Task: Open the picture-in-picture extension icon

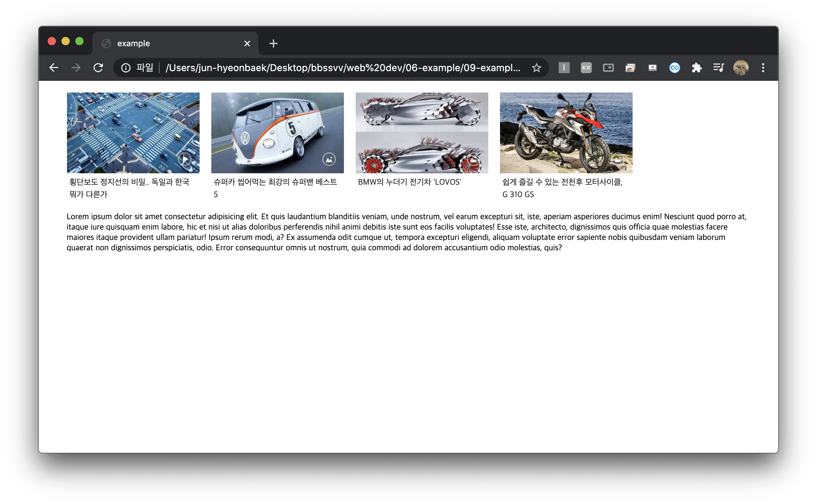Action: click(608, 68)
